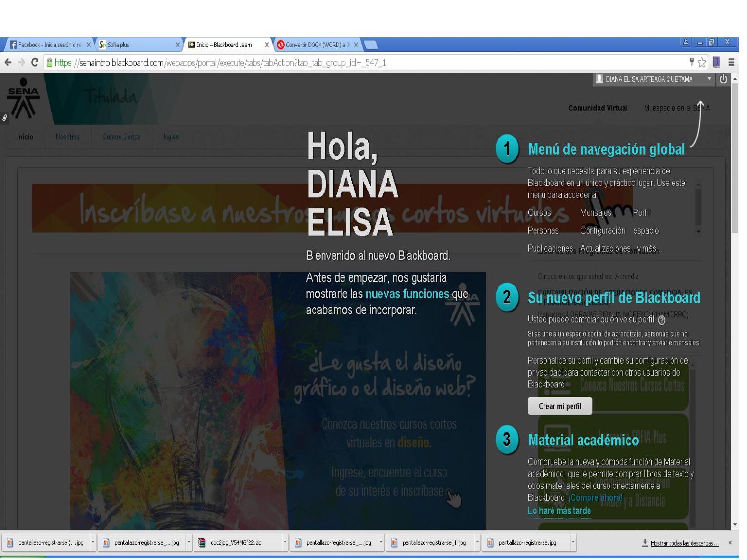Screen dimensions: 747x560
Task: Dismiss tour via Lo haré más tarde
Action: coord(559,511)
